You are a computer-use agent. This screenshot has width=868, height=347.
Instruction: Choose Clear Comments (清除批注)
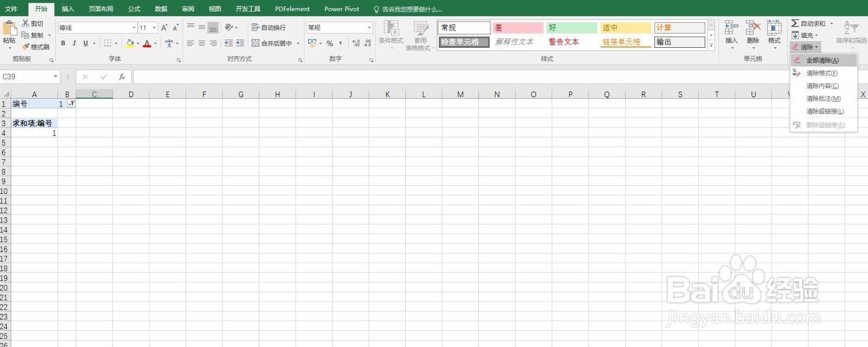click(x=824, y=99)
